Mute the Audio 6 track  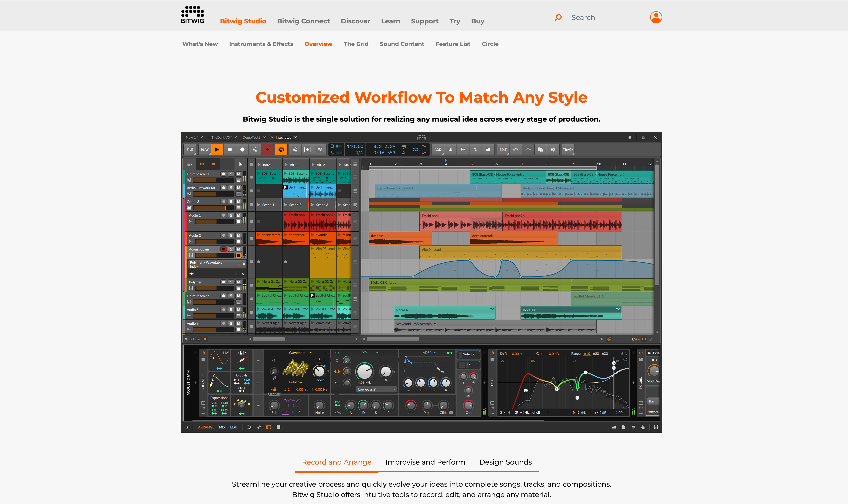(238, 323)
